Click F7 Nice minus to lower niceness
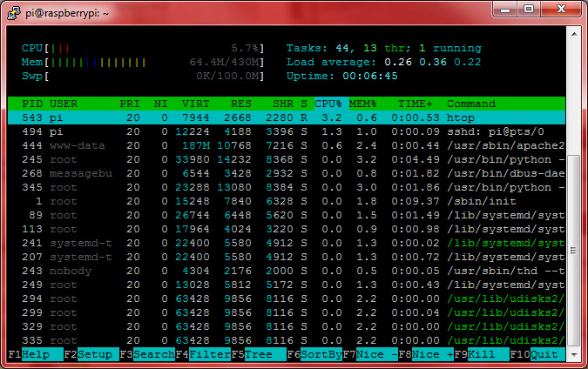The width and height of the screenshot is (588, 369). pos(375,355)
